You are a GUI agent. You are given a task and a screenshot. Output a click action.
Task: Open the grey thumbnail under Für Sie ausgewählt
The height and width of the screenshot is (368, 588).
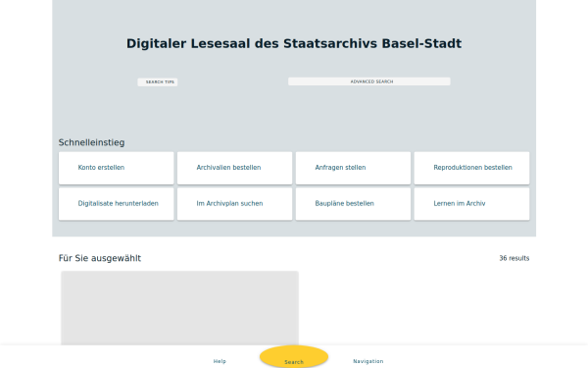[180, 308]
